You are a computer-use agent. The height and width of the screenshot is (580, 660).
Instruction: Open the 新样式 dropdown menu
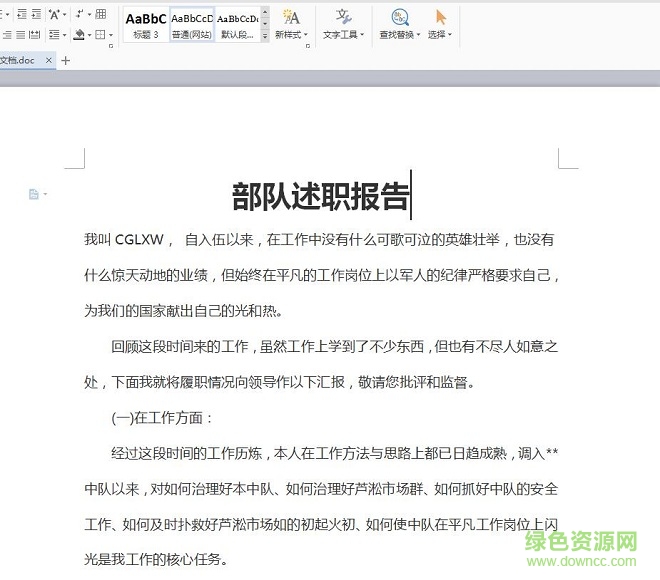pyautogui.click(x=306, y=35)
